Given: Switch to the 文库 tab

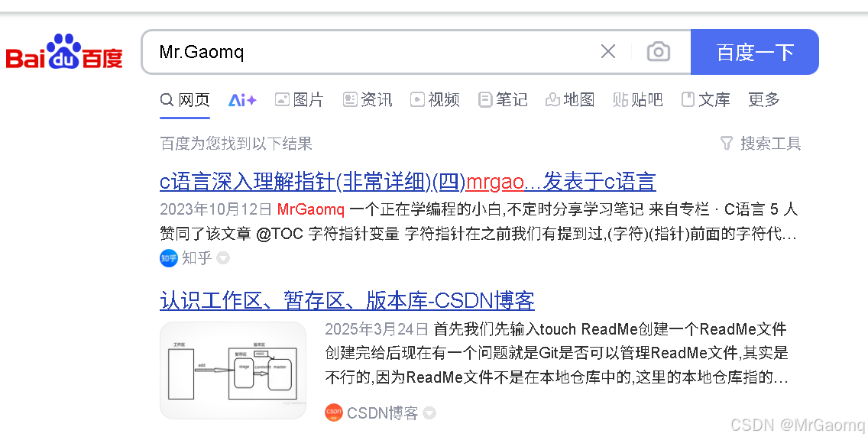Looking at the screenshot, I should point(705,99).
